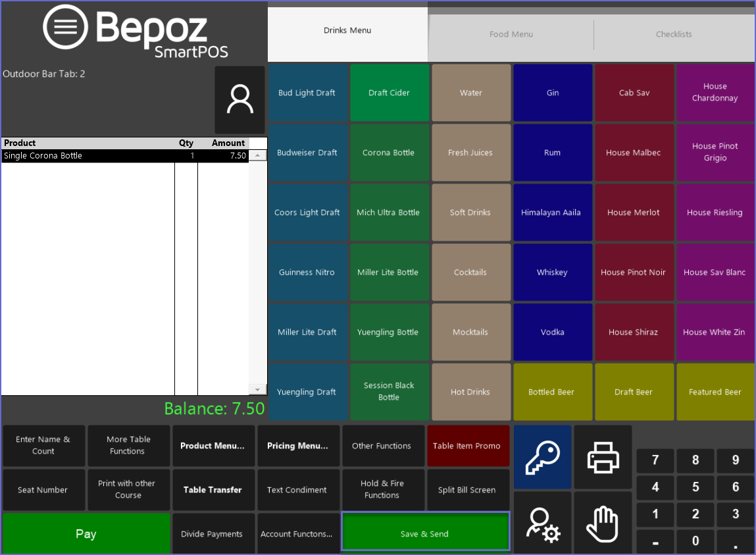Add a Guinness Nitro to the order
Viewport: 756px width, 555px height.
coord(307,272)
